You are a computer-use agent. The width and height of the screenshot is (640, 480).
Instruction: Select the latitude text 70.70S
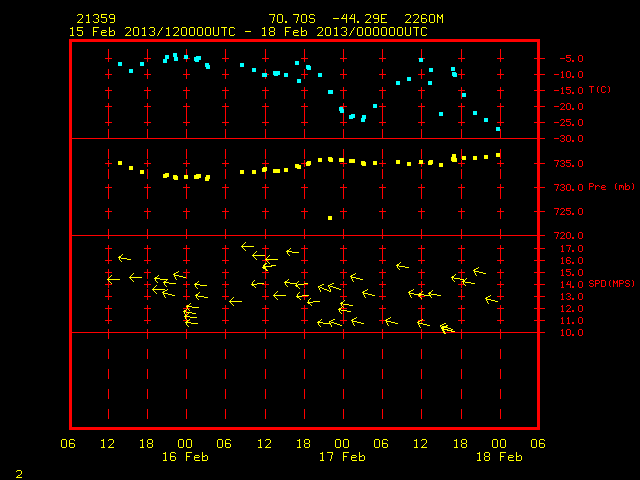coord(292,19)
